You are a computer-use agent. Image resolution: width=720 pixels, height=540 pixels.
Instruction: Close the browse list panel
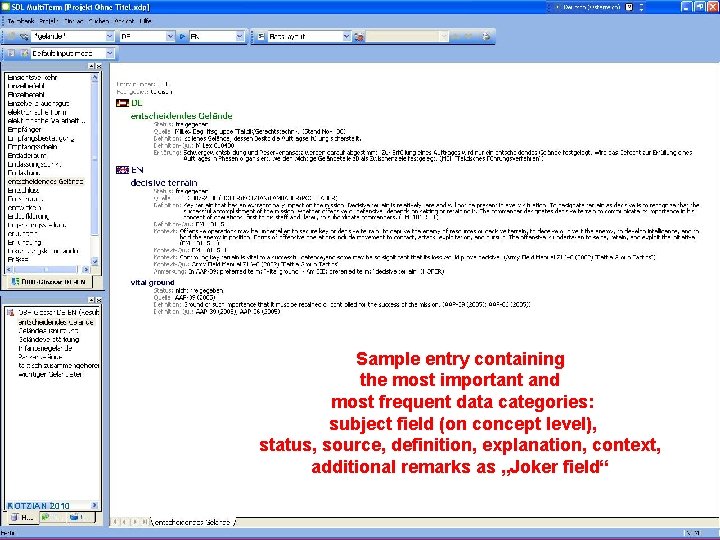coord(98,67)
